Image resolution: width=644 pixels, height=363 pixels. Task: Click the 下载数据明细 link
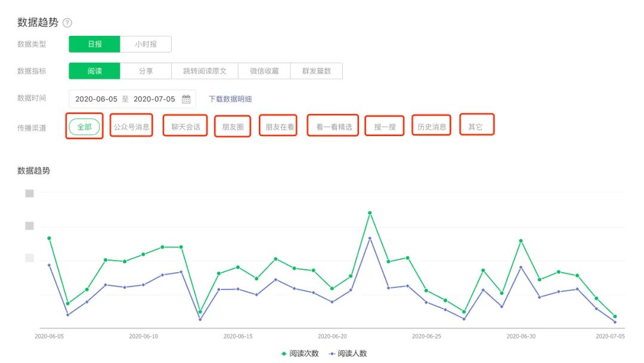(234, 99)
